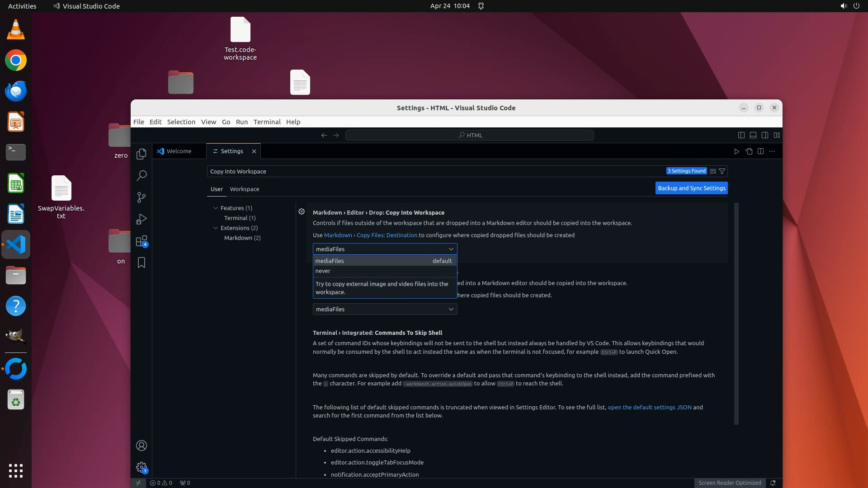Switch to the Workspace settings tab
868x488 pixels.
click(x=244, y=189)
